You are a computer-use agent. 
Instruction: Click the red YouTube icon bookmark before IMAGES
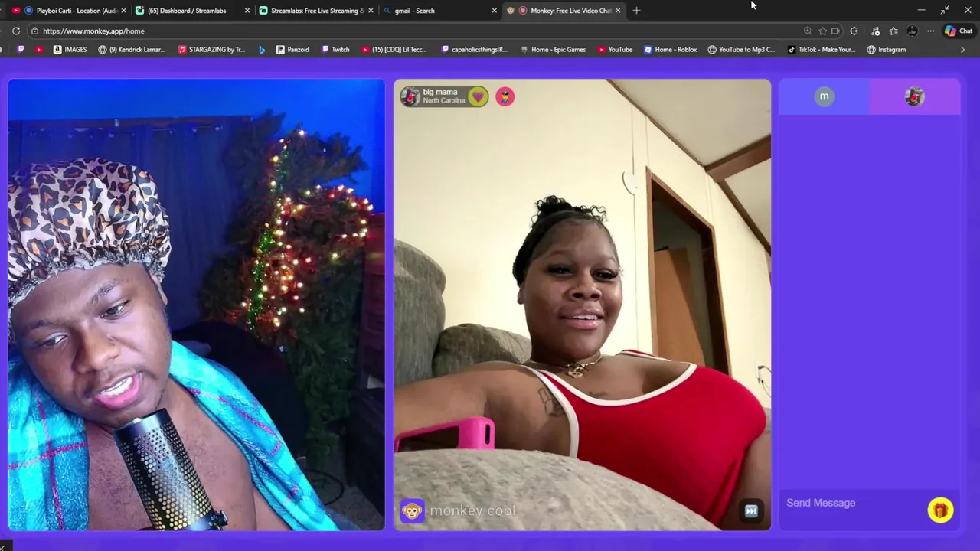[39, 50]
